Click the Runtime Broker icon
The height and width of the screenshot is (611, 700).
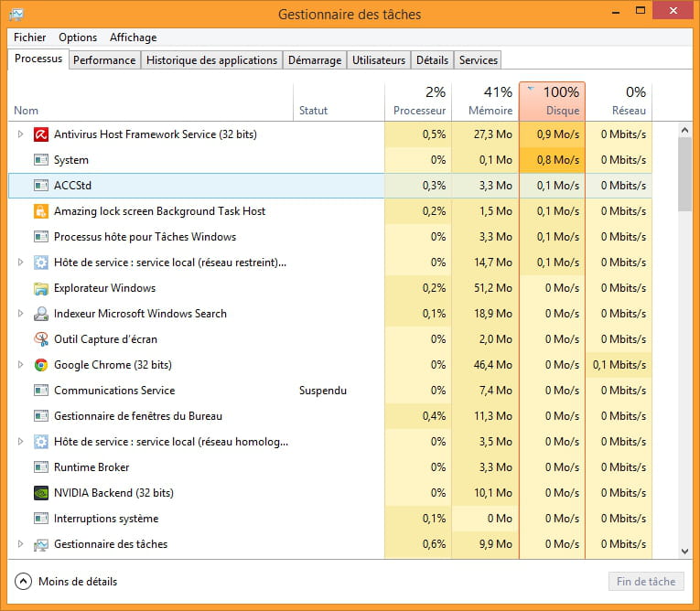(41, 467)
